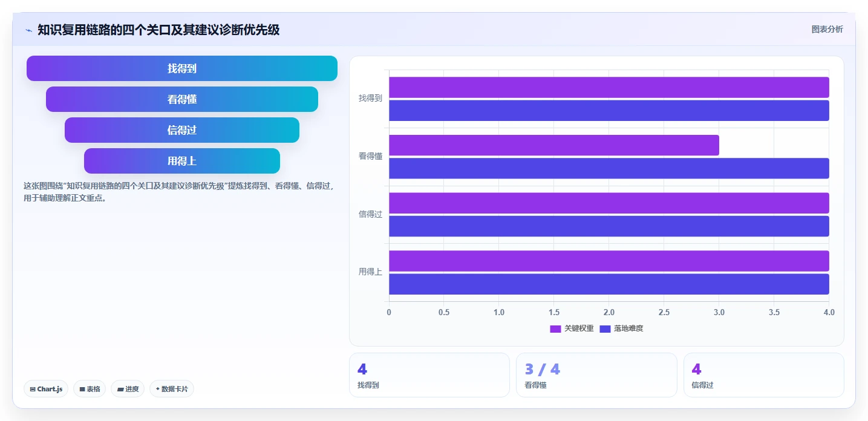Open the 找得到 data card showing 4

click(429, 375)
